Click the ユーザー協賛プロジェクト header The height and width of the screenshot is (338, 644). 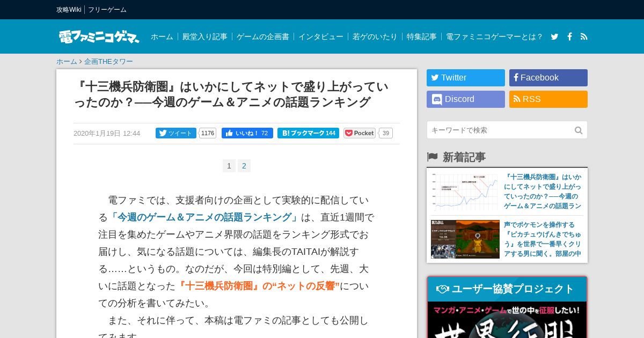coord(507,289)
